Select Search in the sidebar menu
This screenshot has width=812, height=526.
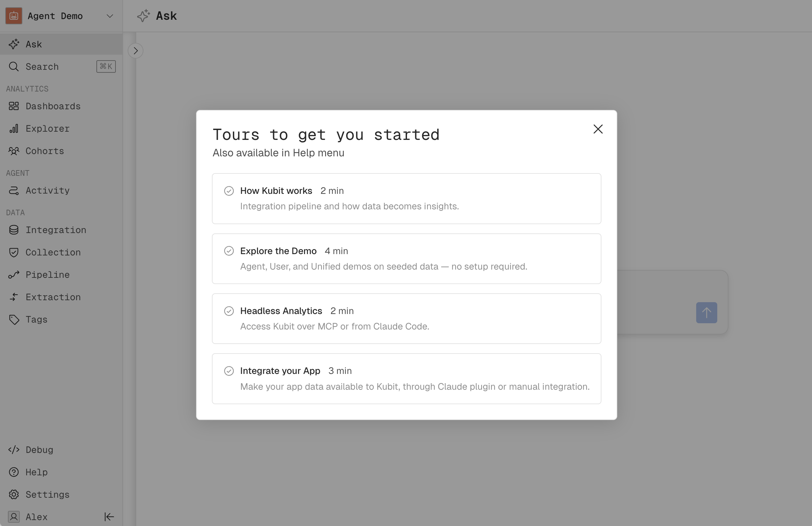pos(62,66)
